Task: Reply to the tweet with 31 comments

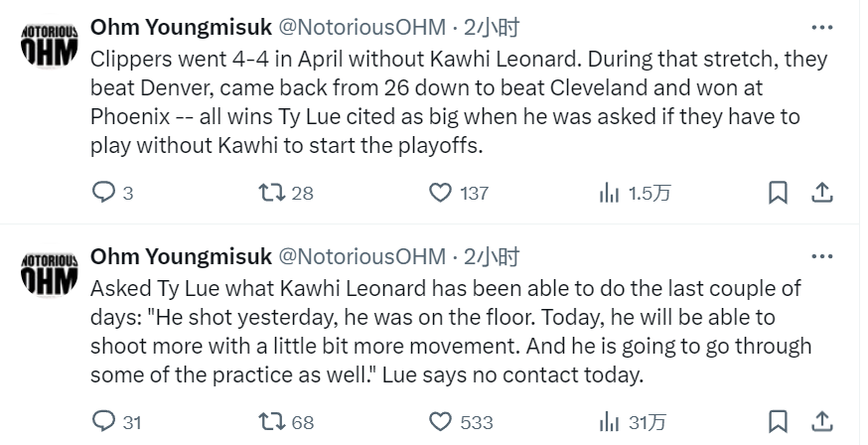Action: [116, 422]
